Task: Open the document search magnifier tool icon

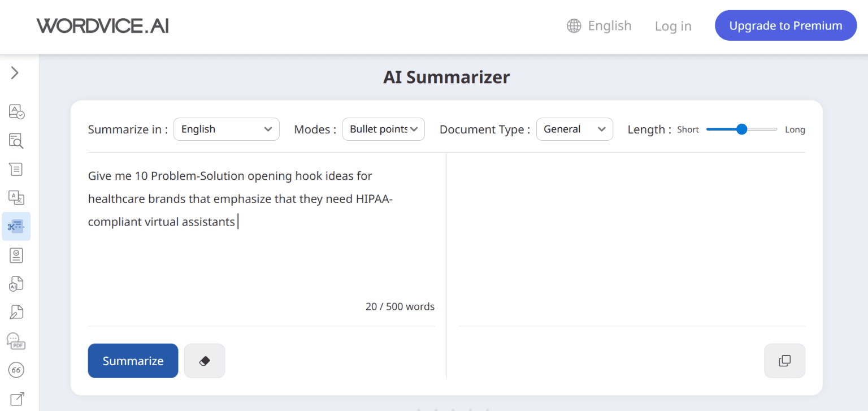Action: pos(16,141)
